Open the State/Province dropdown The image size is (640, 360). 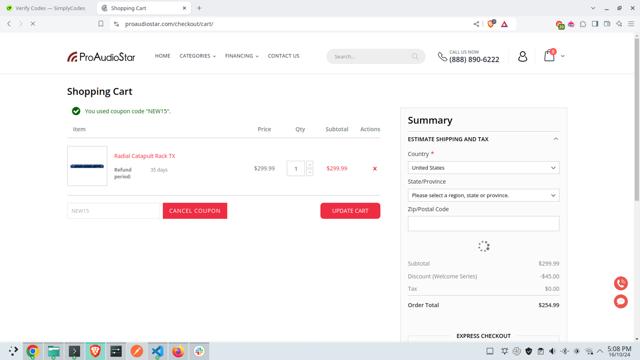click(483, 196)
